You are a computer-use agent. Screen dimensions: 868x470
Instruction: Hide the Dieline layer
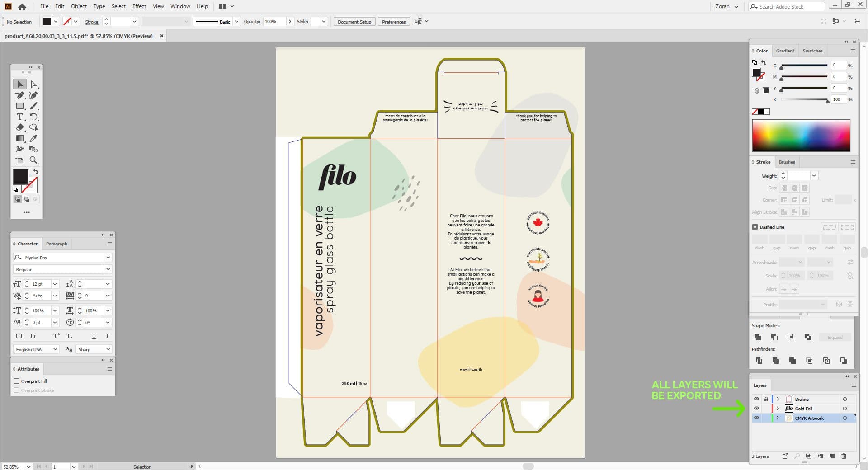point(757,399)
